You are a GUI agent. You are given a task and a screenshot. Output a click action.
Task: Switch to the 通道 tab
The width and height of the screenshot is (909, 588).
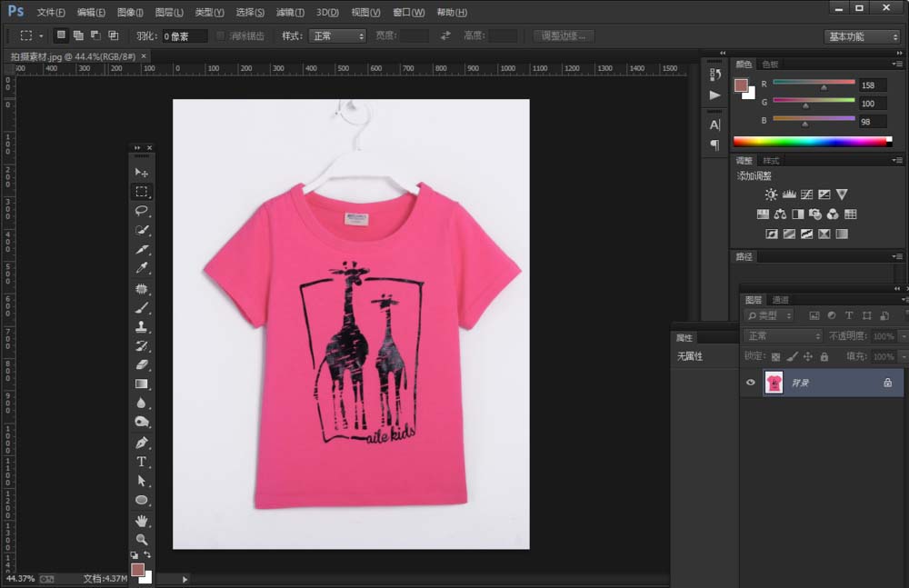click(x=781, y=300)
